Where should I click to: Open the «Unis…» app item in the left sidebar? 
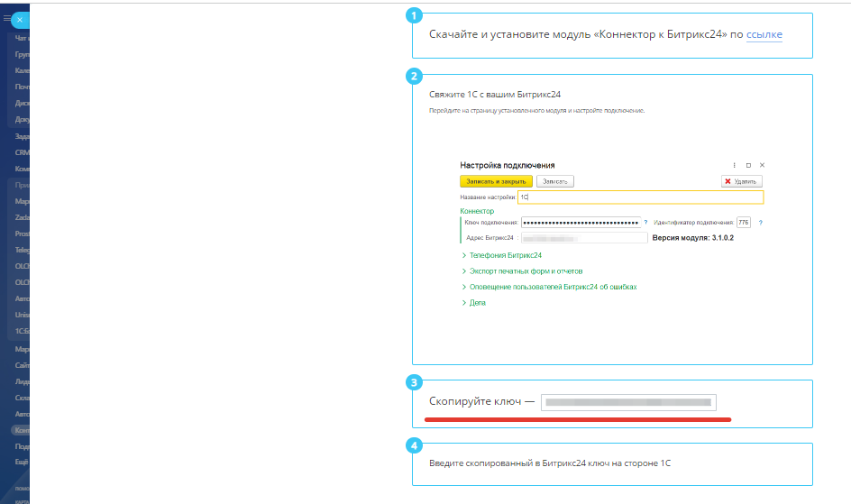tap(22, 315)
